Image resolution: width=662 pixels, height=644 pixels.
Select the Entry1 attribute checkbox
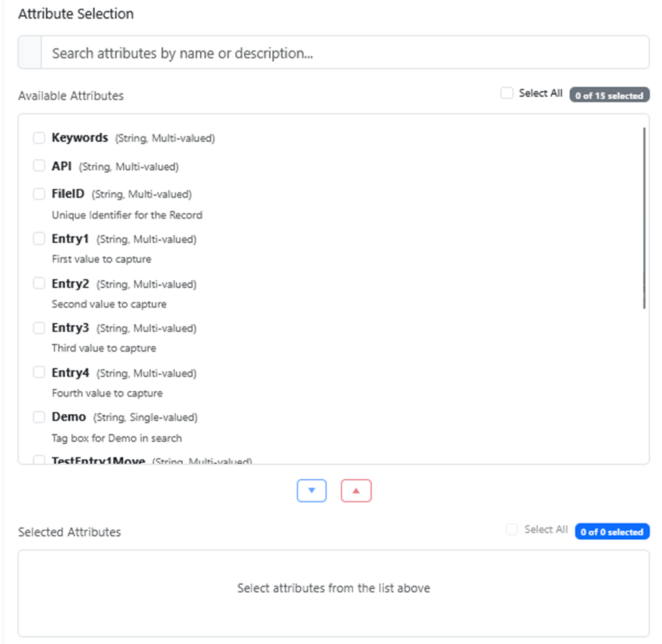tap(39, 238)
